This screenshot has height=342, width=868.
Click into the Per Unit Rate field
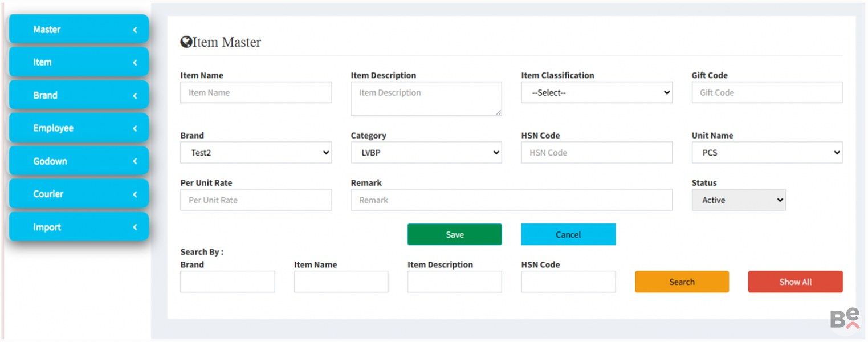(x=255, y=200)
